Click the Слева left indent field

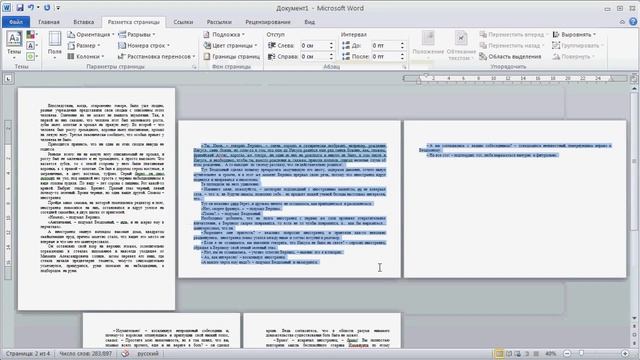pos(314,45)
